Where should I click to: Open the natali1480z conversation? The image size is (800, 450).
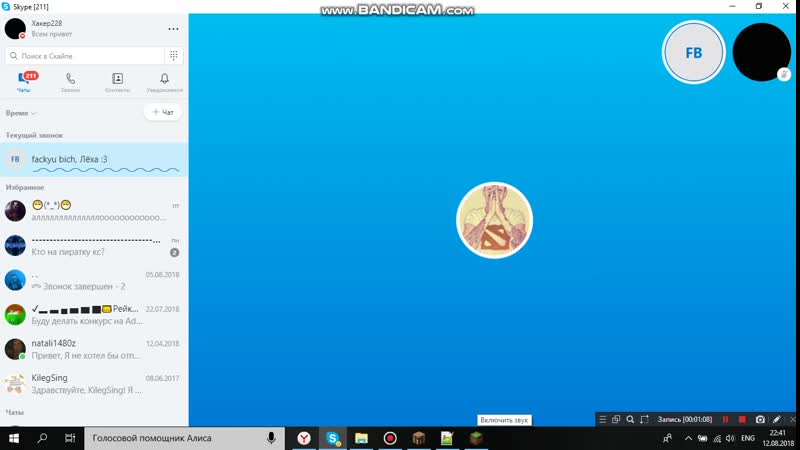[94, 349]
